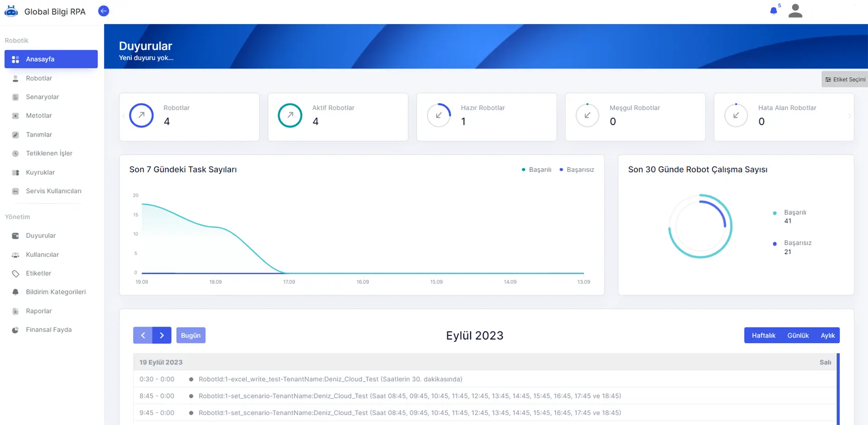Click the Aktif Robotlar teal arrow icon
Image resolution: width=868 pixels, height=425 pixels.
pyautogui.click(x=290, y=115)
